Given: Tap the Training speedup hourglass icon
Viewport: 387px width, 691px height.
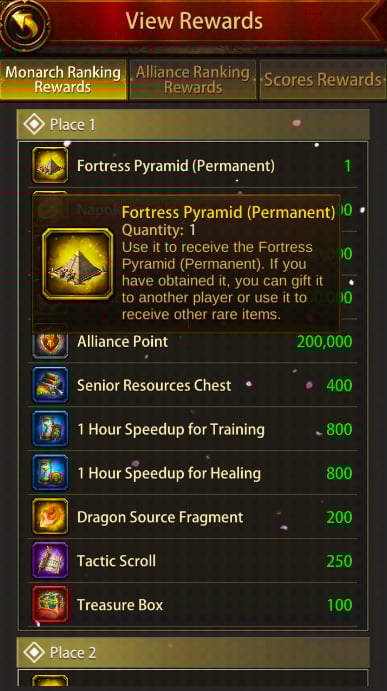Looking at the screenshot, I should (50, 429).
